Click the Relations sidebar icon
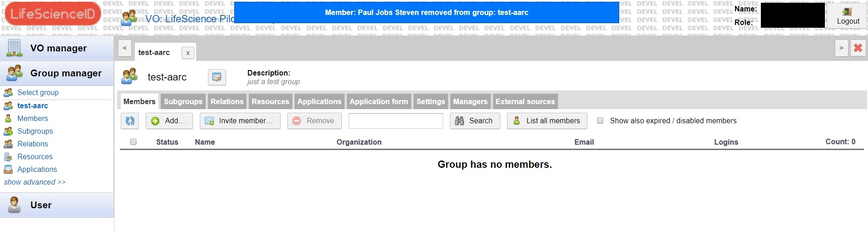The image size is (868, 231). click(x=8, y=144)
